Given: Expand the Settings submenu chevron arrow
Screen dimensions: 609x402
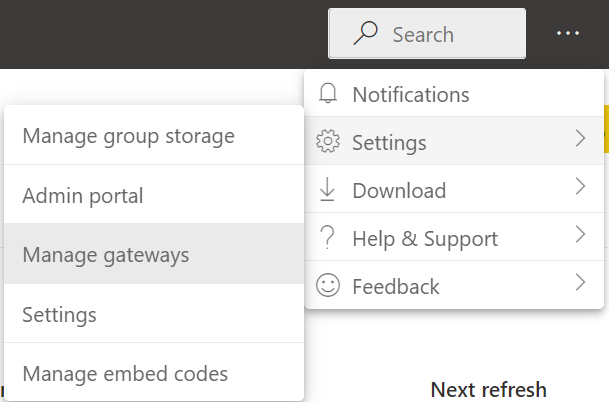Looking at the screenshot, I should pos(580,141).
